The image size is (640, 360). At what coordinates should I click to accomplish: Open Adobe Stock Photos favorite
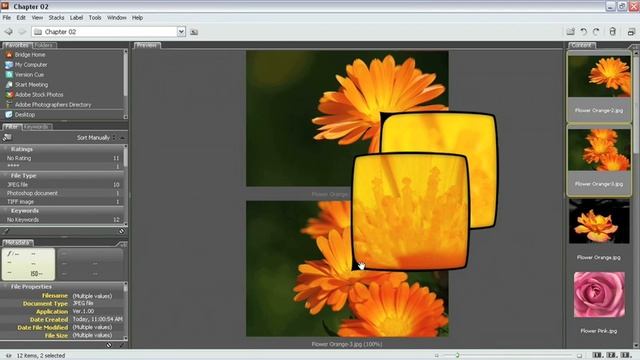click(x=39, y=94)
